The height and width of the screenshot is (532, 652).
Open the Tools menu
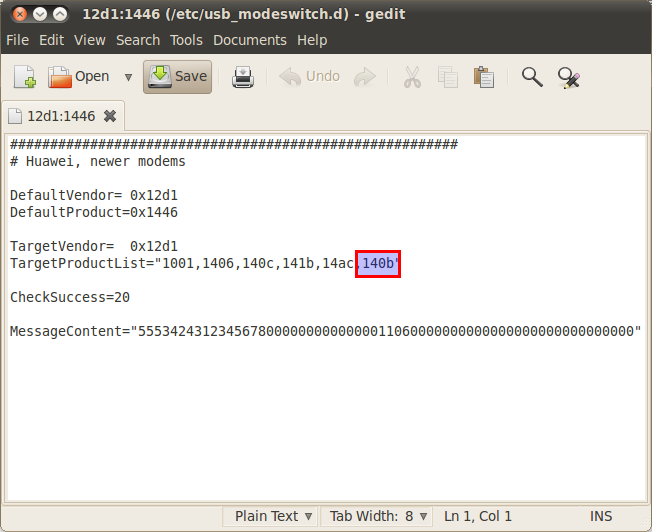pos(186,40)
